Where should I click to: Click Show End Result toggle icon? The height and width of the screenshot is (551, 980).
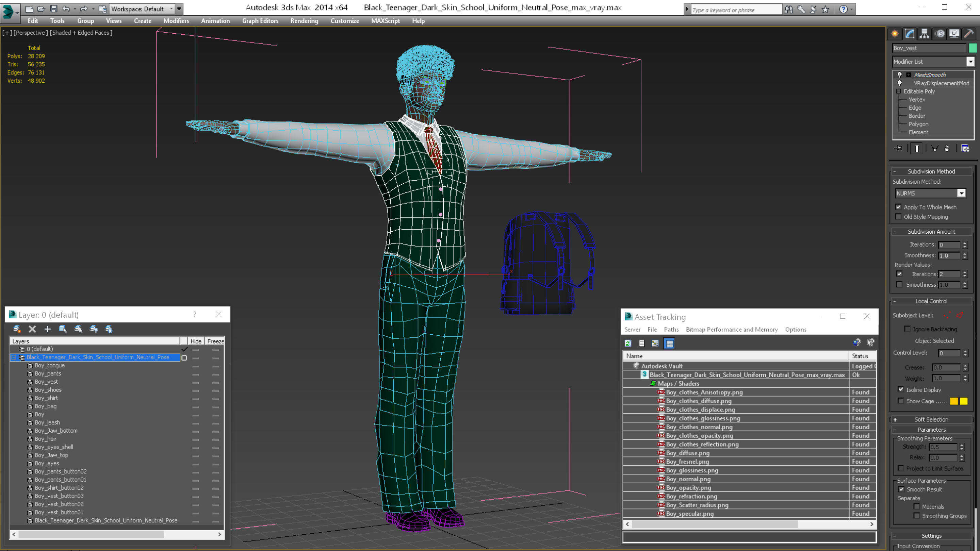917,148
